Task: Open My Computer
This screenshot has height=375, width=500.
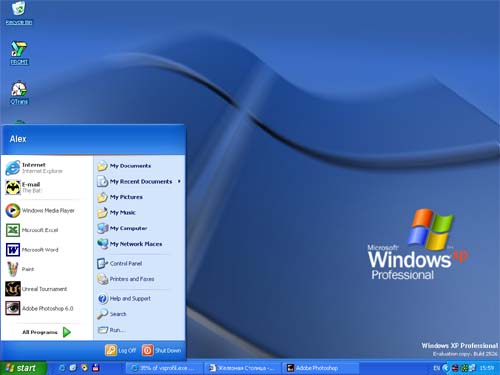Action: click(139, 228)
